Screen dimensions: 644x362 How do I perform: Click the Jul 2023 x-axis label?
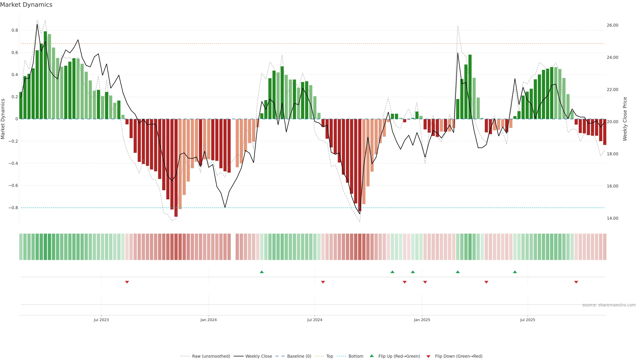pyautogui.click(x=101, y=320)
